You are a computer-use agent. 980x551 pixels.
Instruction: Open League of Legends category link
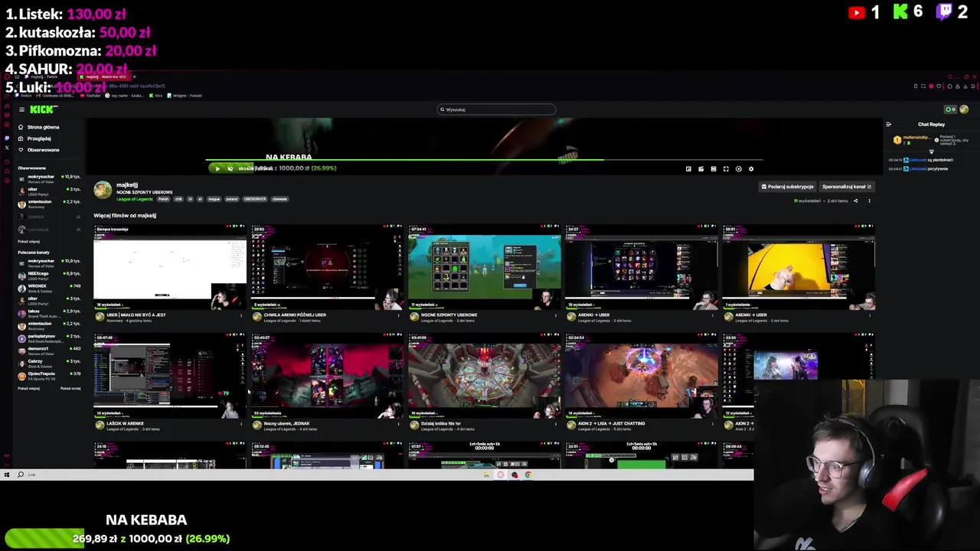pyautogui.click(x=135, y=199)
